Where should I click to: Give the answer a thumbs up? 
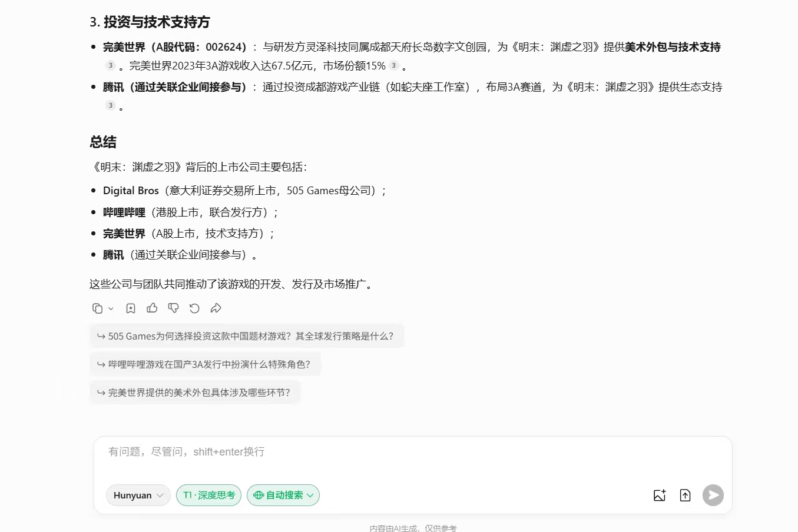(152, 308)
